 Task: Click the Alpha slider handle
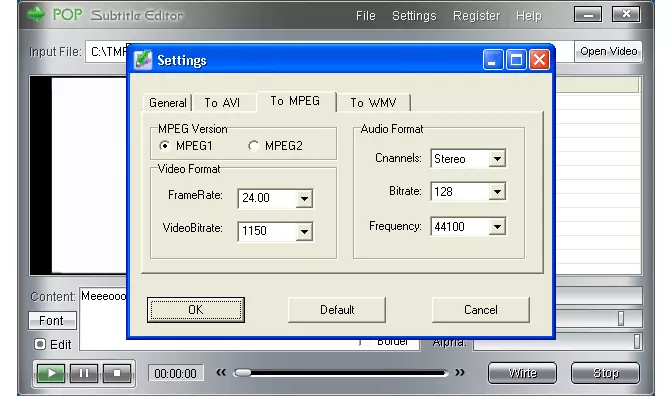tap(637, 342)
